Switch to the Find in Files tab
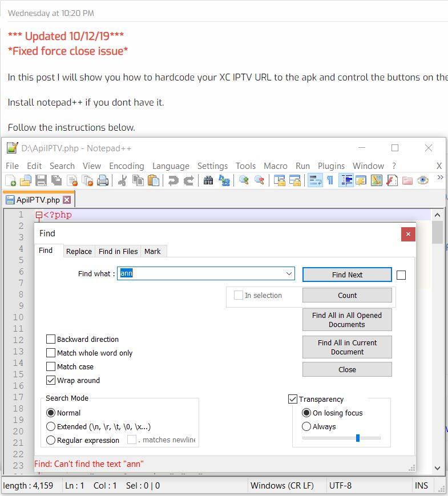448x496 pixels. tap(118, 251)
